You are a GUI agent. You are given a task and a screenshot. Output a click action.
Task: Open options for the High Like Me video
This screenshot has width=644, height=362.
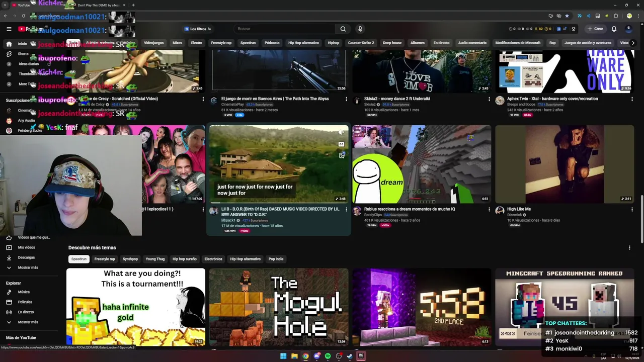coord(632,209)
